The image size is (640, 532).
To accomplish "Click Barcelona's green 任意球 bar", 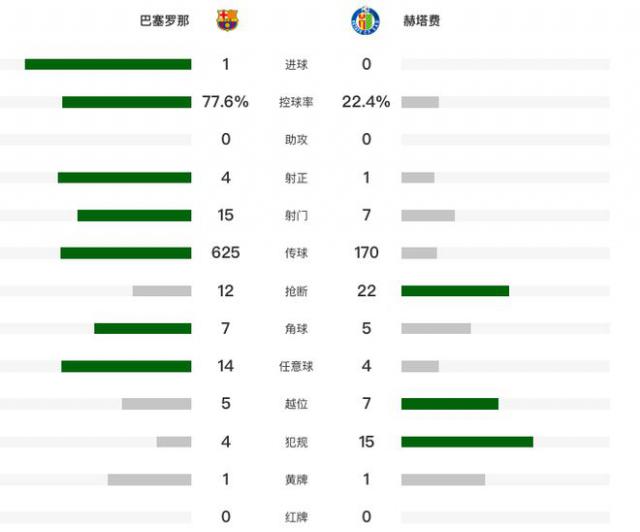I will click(x=126, y=366).
